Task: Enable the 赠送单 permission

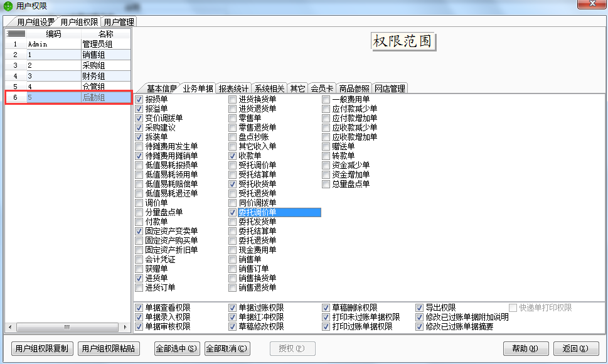Action: point(324,146)
